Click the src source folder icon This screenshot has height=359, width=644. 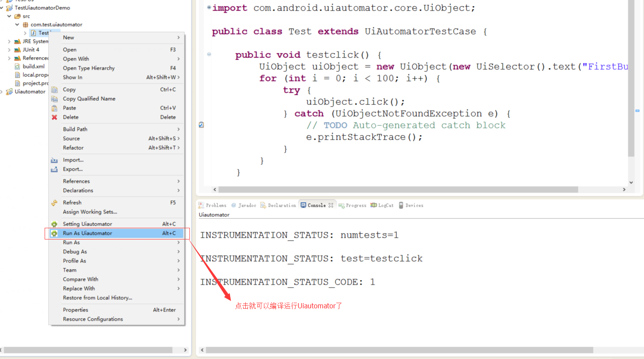point(17,16)
